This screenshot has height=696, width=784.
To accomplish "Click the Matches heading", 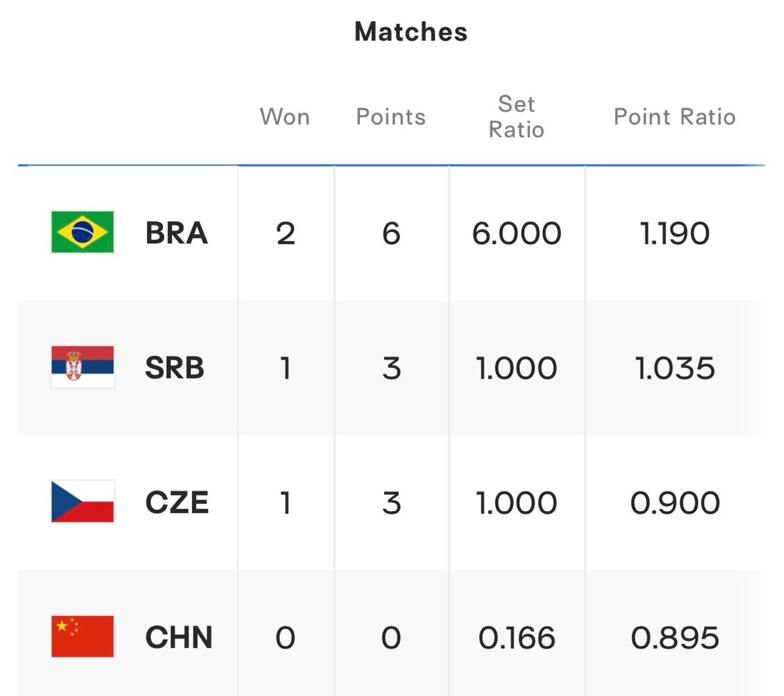I will [411, 32].
